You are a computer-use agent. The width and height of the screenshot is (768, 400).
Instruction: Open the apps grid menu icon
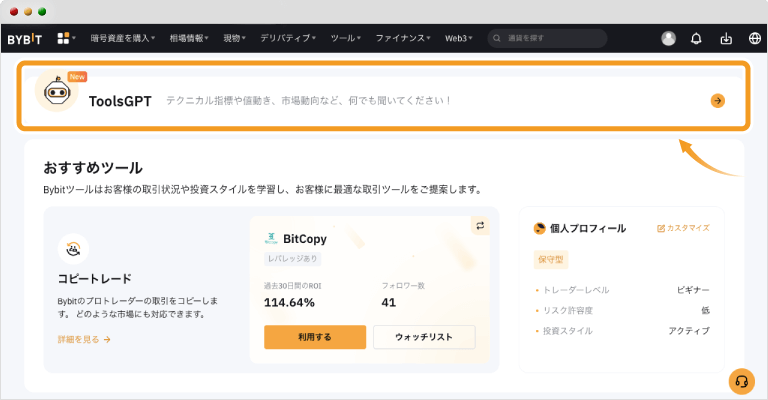63,38
